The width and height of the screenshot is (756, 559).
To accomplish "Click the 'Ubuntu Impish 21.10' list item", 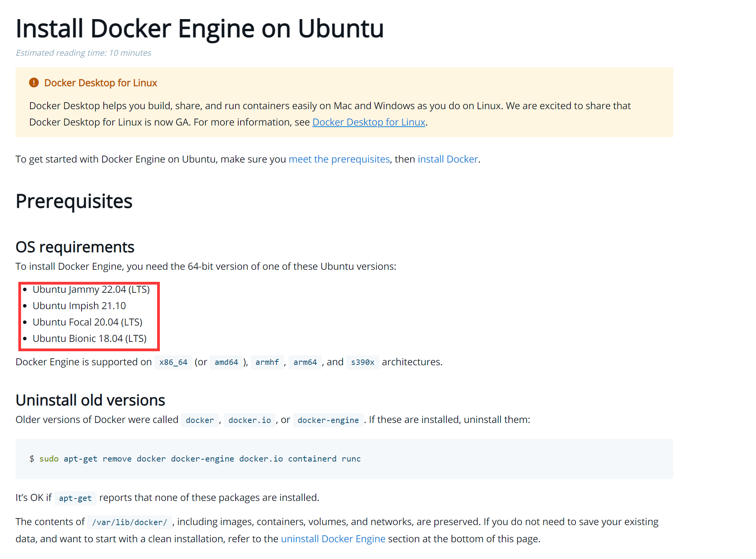I will [79, 306].
